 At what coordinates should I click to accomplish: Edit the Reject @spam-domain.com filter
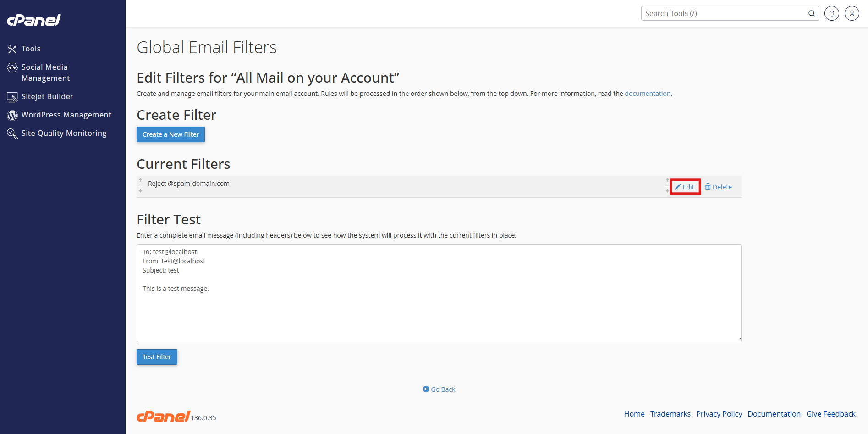(685, 187)
